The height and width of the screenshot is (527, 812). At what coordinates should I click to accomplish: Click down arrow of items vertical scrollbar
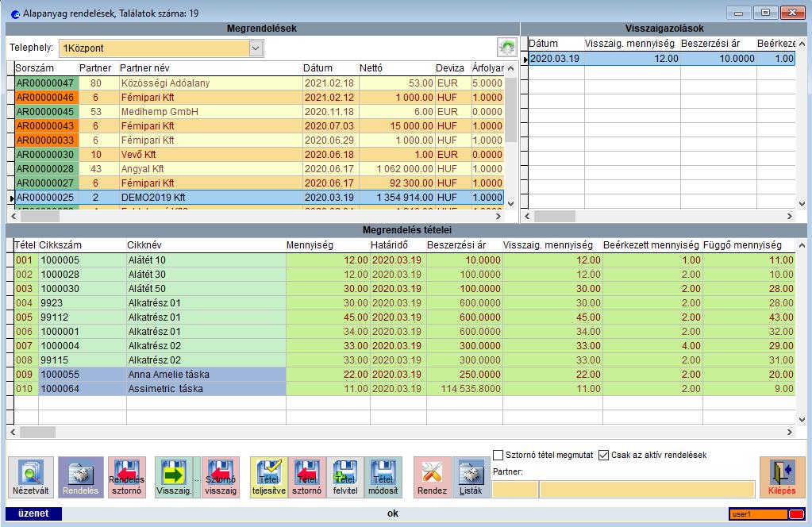pos(802,420)
